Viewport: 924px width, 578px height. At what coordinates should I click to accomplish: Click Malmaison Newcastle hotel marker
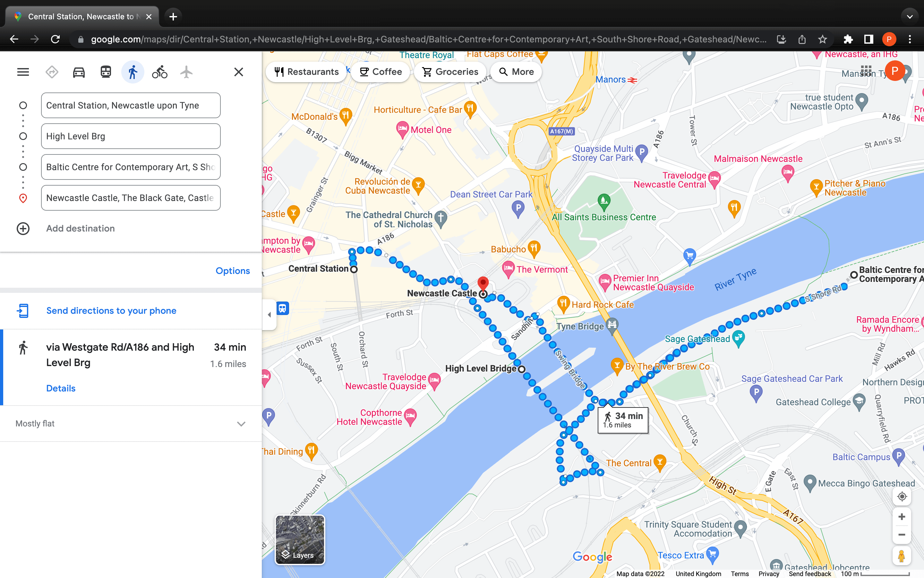[x=787, y=173]
